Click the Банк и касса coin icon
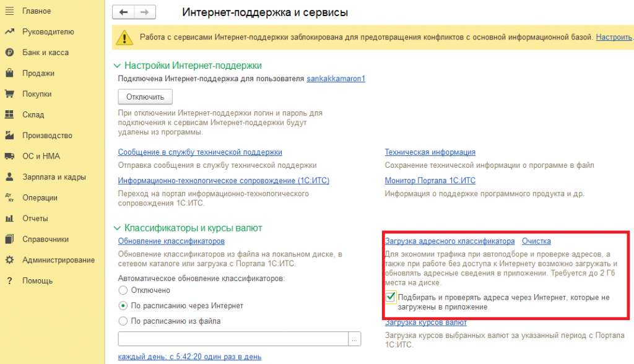Viewport: 634px width, 364px height. [9, 52]
